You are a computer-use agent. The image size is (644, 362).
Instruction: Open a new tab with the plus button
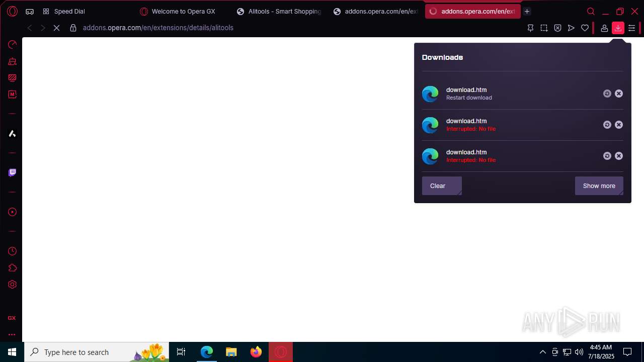[x=527, y=12]
